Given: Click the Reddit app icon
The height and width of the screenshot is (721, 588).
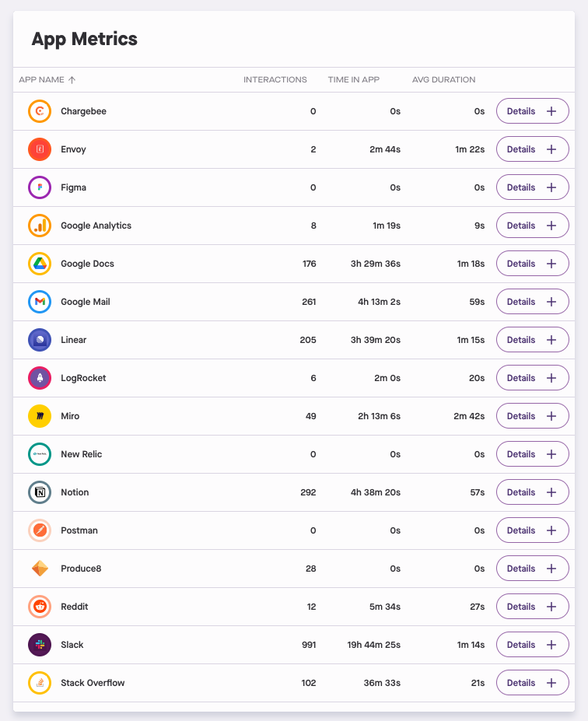Looking at the screenshot, I should [40, 607].
